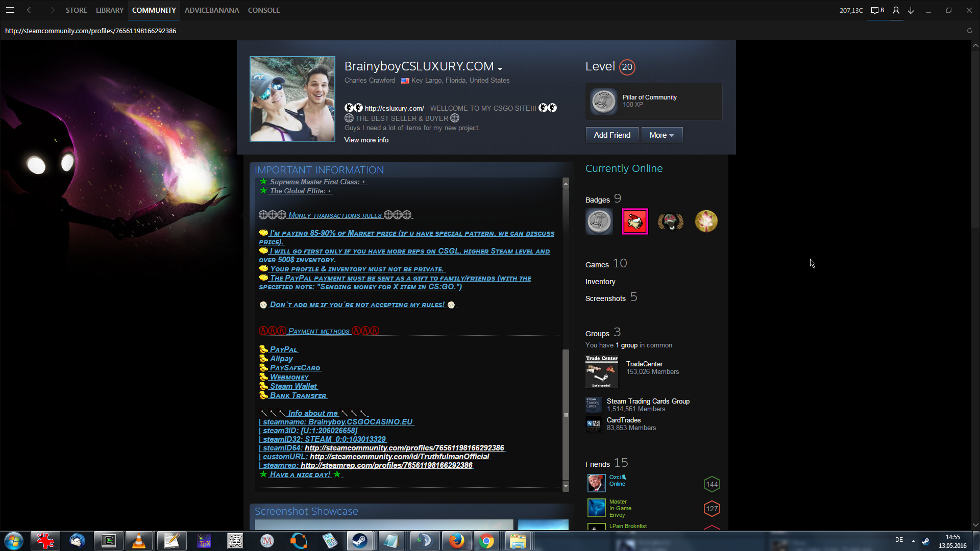Click the page reload icon
The image size is (980, 551).
coord(969,31)
